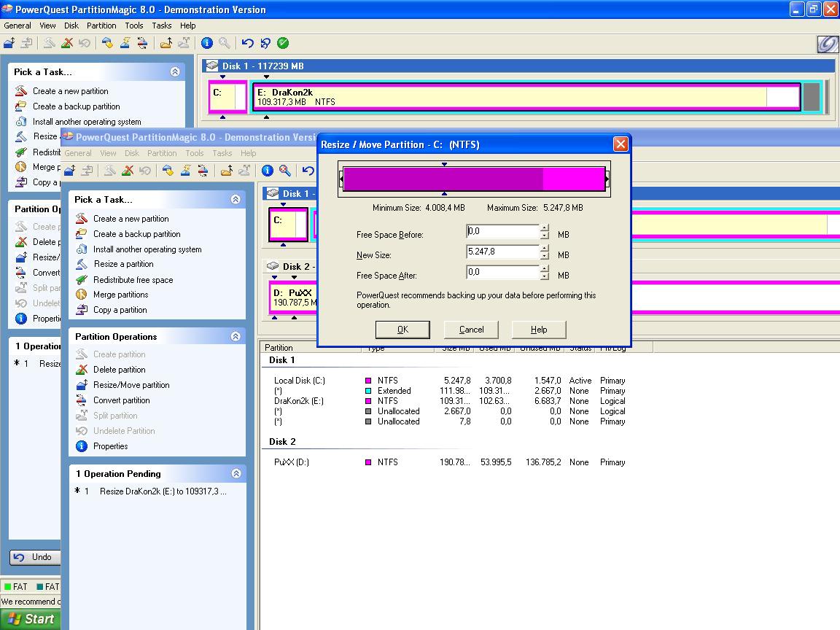Open Disk menu in top window

pyautogui.click(x=71, y=26)
